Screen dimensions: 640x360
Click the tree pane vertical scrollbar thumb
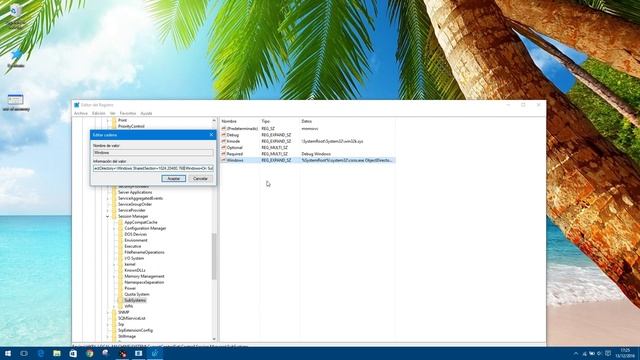214,256
